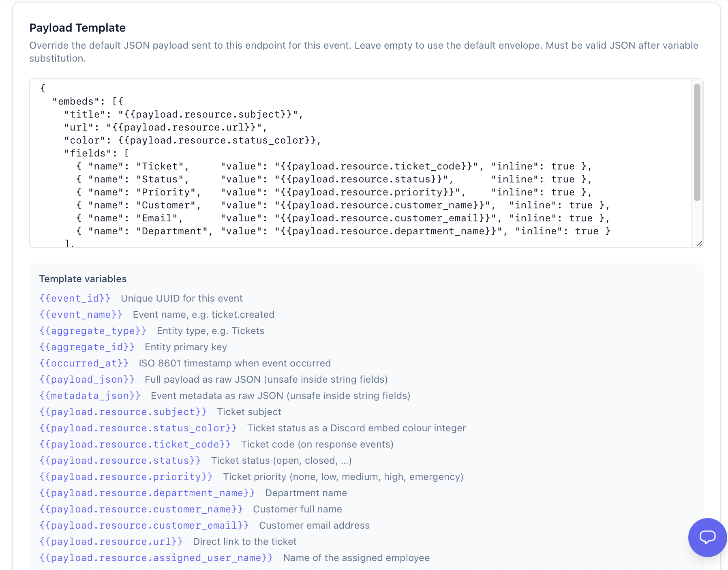728x570 pixels.
Task: Click the textarea vertical scrollbar thumb
Action: tap(697, 142)
